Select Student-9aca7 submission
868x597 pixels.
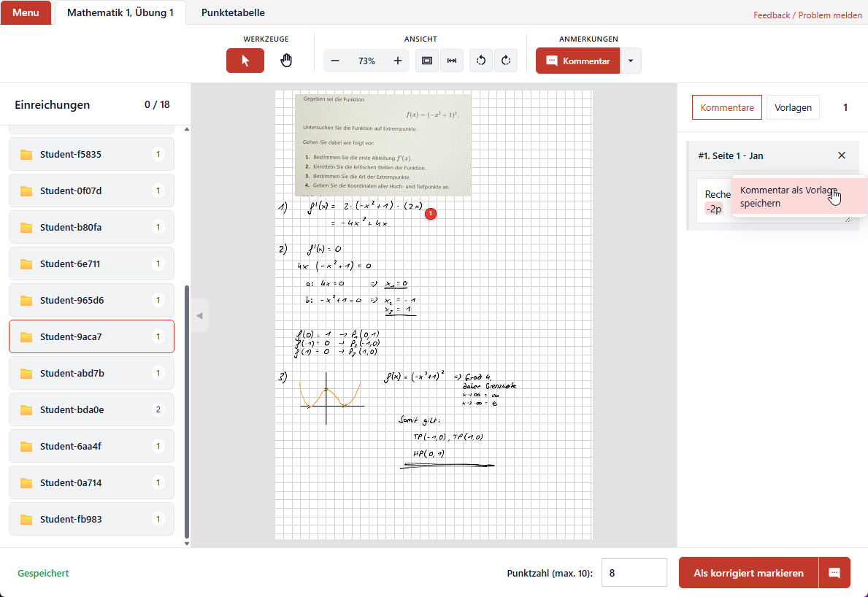click(x=91, y=337)
